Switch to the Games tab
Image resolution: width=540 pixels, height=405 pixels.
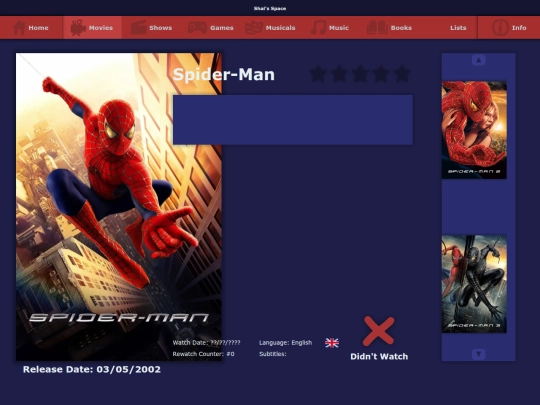[211, 28]
